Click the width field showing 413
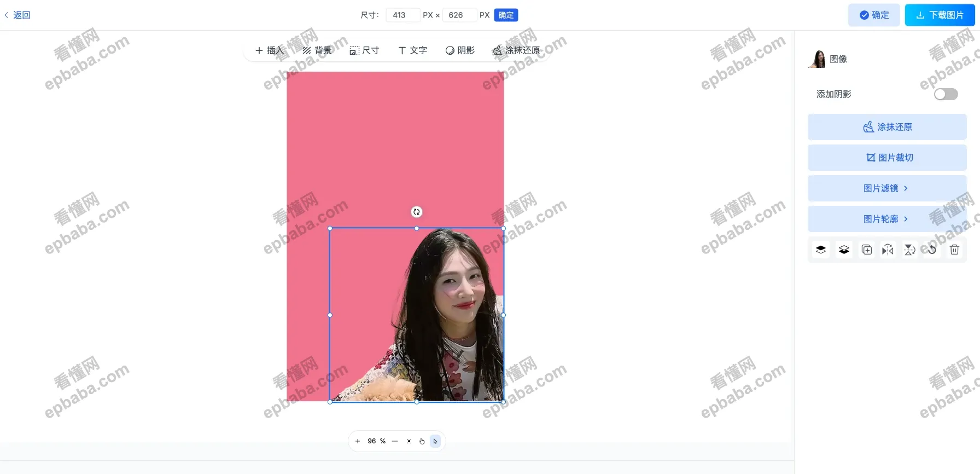 click(402, 15)
